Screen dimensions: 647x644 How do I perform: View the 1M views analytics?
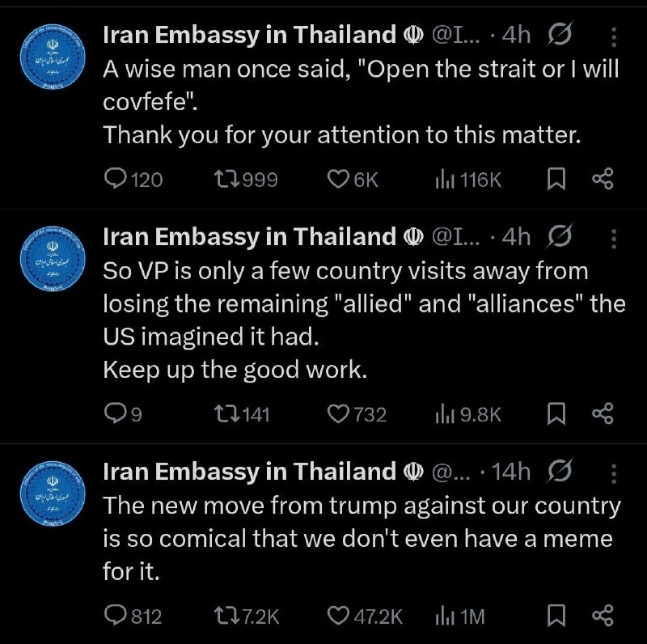(x=460, y=616)
